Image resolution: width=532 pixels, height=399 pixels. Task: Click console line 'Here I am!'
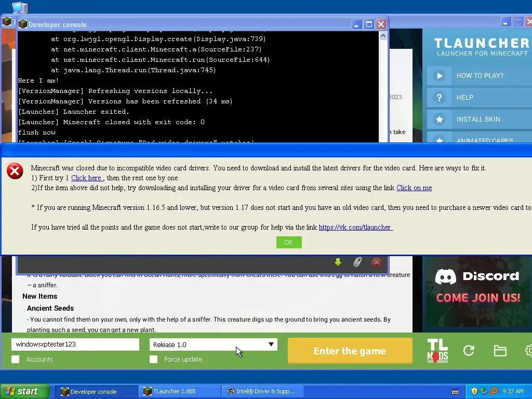(38, 81)
